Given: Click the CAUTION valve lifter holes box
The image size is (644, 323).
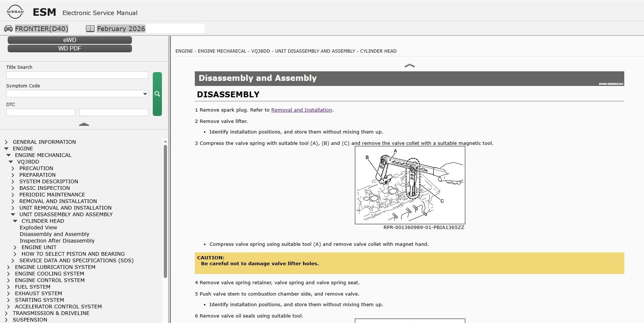Looking at the screenshot, I should click(x=409, y=263).
